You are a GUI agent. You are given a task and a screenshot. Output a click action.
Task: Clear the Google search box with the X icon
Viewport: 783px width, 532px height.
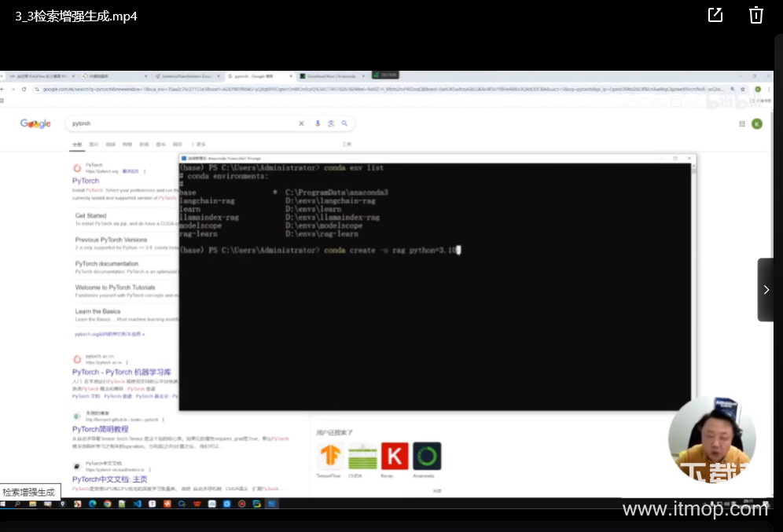point(301,123)
